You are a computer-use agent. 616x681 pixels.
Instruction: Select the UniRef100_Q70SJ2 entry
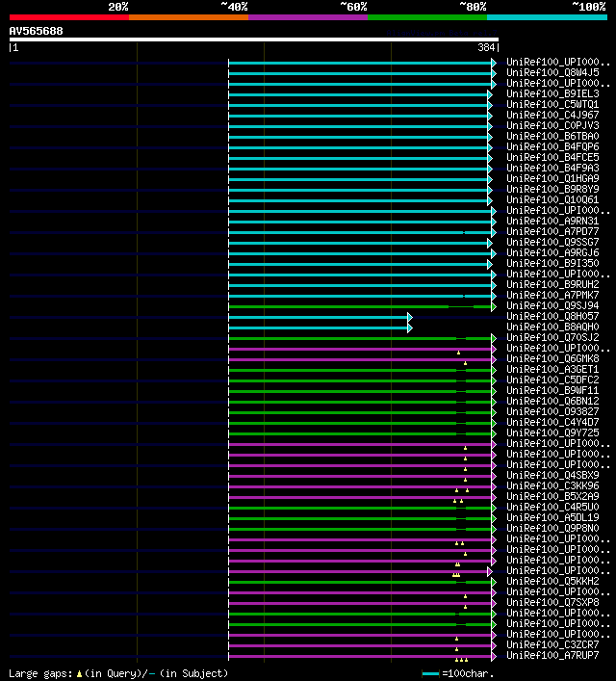click(x=552, y=337)
